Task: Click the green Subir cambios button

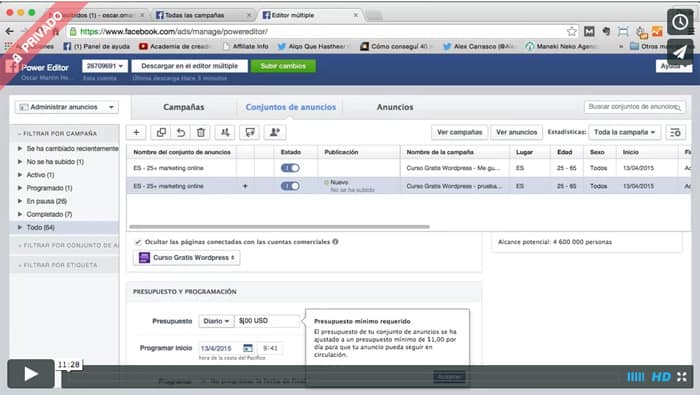Action: 283,66
